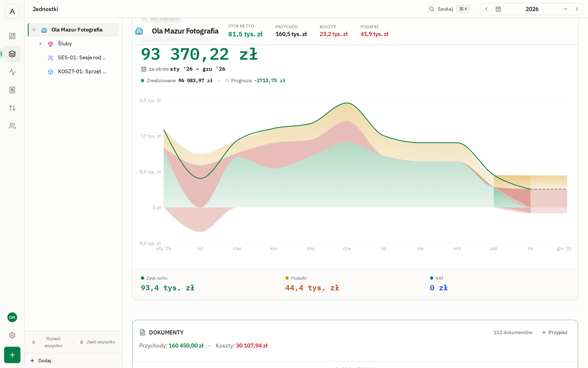Click the orange Podatki legend dot
Viewport: 588px width, 368px height.
[x=287, y=278]
